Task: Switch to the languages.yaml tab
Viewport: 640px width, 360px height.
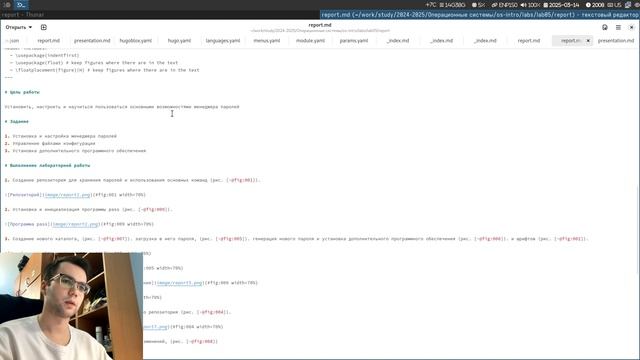Action: [223, 40]
